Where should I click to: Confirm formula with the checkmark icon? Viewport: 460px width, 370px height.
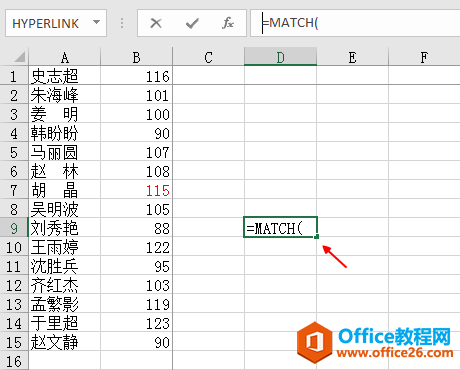pyautogui.click(x=192, y=23)
